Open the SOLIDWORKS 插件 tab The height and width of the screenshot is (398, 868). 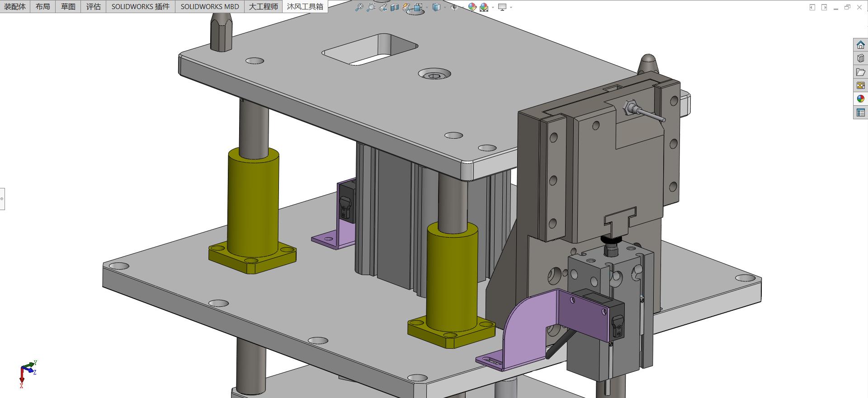pyautogui.click(x=141, y=6)
